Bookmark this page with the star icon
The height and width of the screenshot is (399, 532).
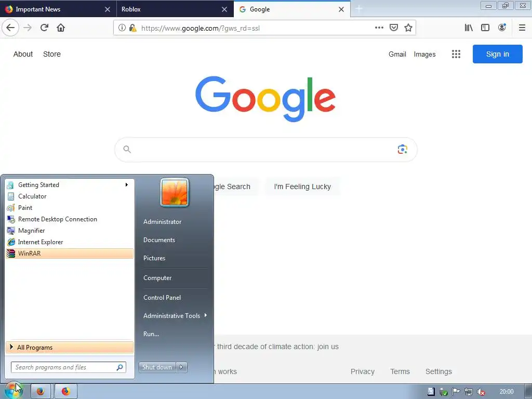point(408,28)
